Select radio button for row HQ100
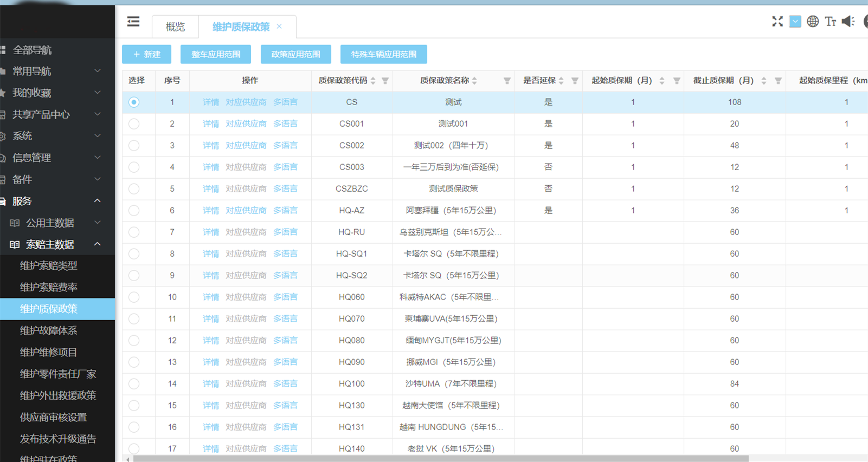 point(134,383)
